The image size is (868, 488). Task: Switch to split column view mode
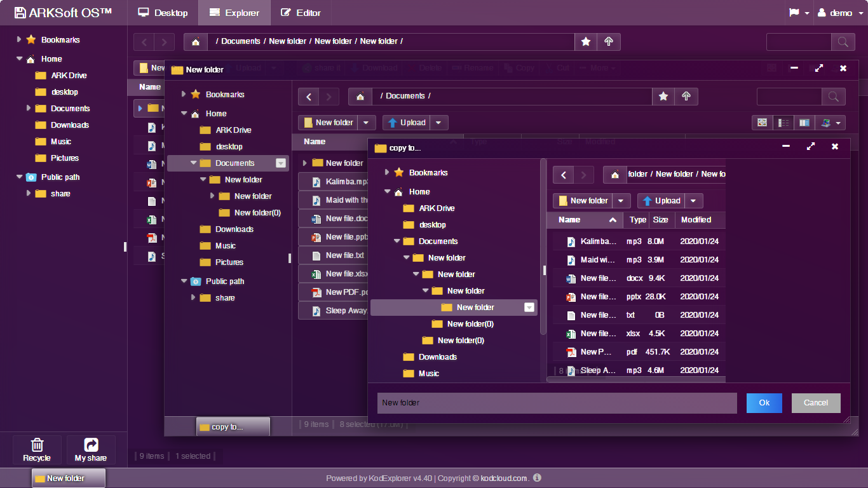pyautogui.click(x=804, y=123)
